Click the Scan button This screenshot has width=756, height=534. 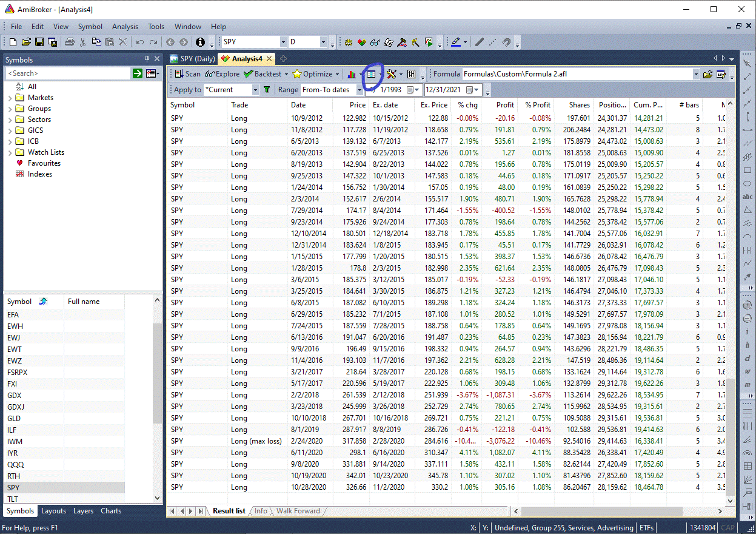[188, 74]
